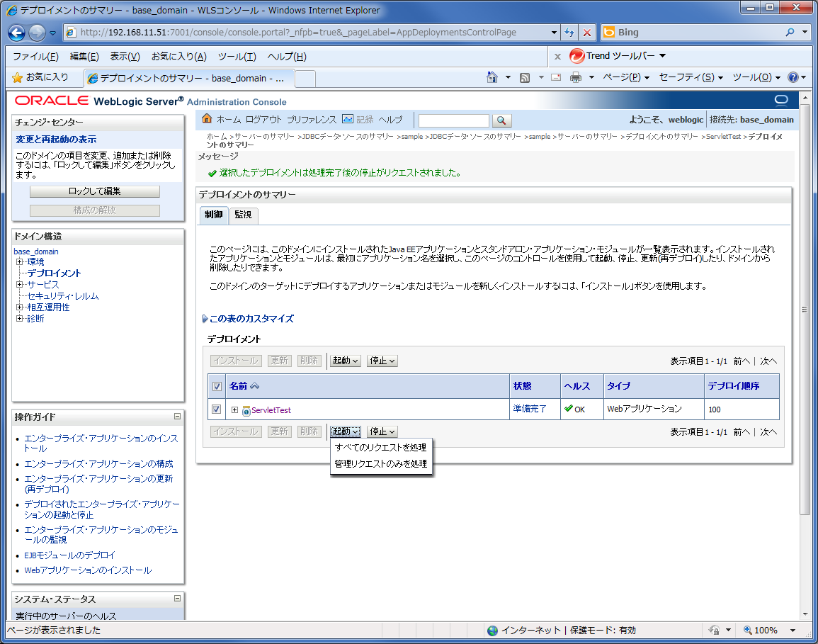Stop loading with the red X icon
This screenshot has width=818, height=644.
click(587, 33)
